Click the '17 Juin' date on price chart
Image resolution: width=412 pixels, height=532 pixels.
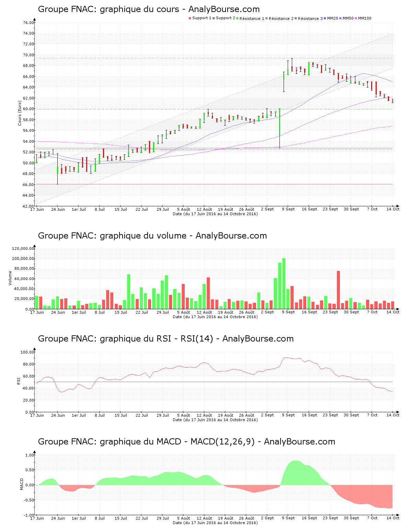pyautogui.click(x=37, y=209)
